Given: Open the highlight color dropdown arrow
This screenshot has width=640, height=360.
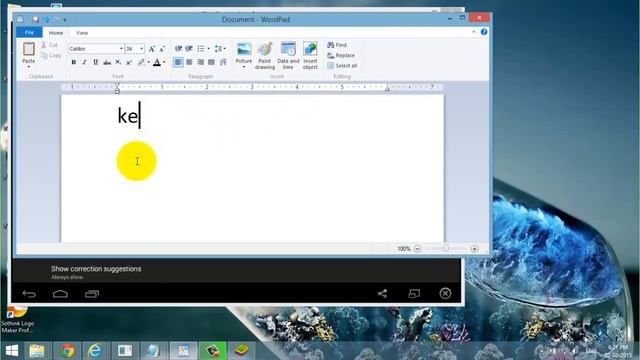Looking at the screenshot, I should (x=149, y=62).
